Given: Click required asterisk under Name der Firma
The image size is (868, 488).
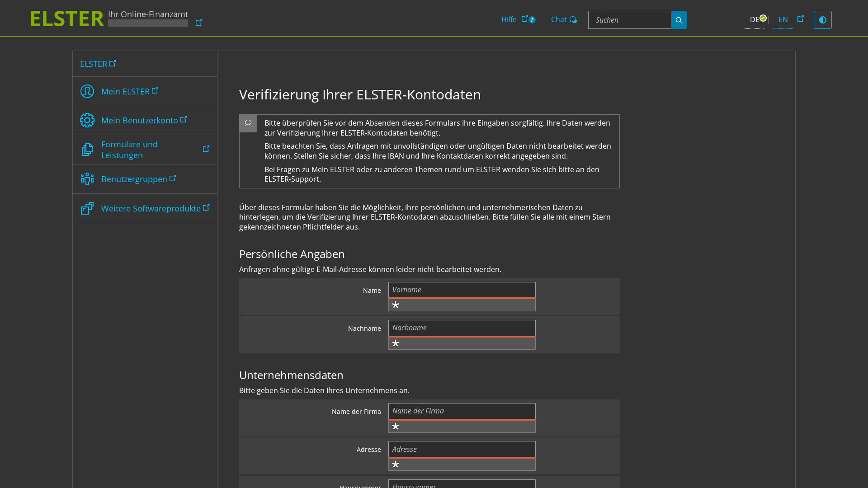Looking at the screenshot, I should point(396,427).
